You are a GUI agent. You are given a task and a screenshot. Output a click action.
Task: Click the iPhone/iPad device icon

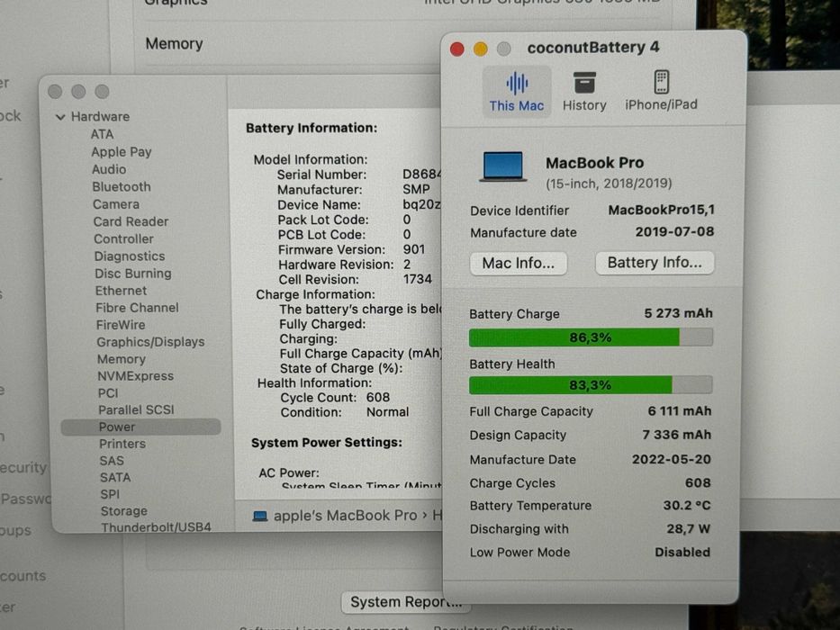[662, 83]
